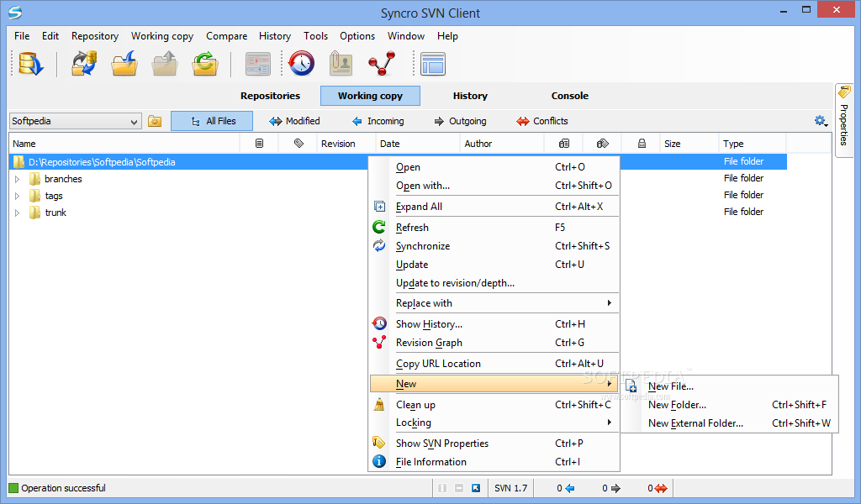861x504 pixels.
Task: Click the working copies manager folder icon
Action: click(x=155, y=121)
